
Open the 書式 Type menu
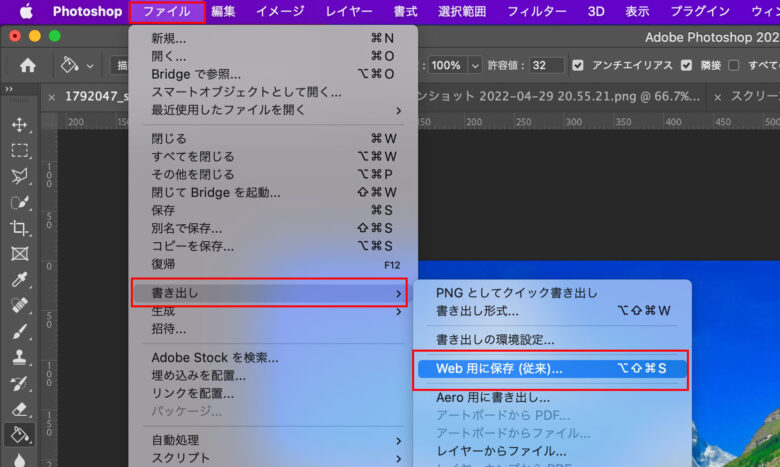click(x=405, y=11)
